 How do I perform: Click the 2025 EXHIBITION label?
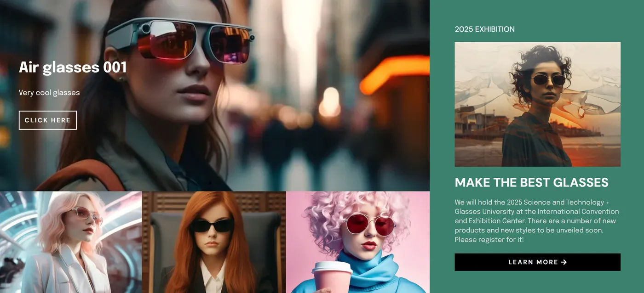point(484,29)
